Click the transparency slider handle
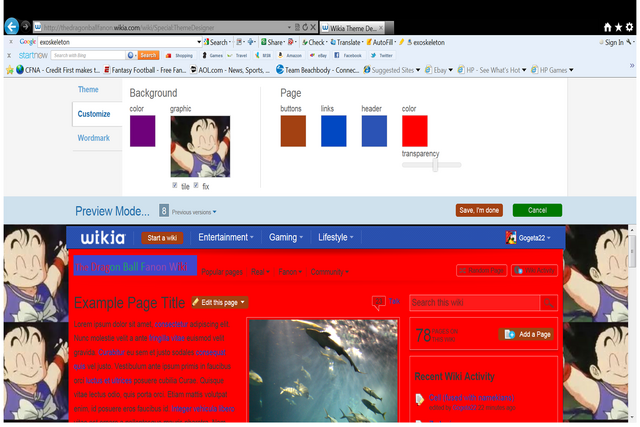This screenshot has height=427, width=640. tap(435, 165)
